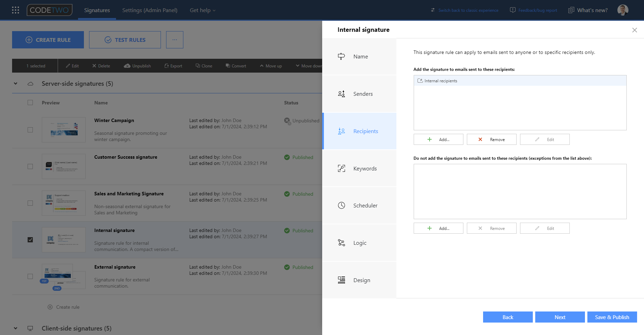Click the Save & Publish button
Screen dimensions: 644x335
[x=612, y=317]
